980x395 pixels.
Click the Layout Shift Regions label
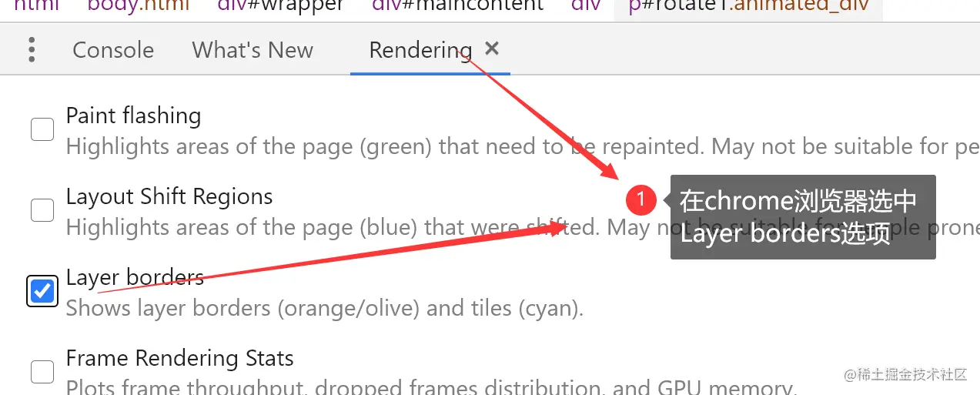coord(169,196)
